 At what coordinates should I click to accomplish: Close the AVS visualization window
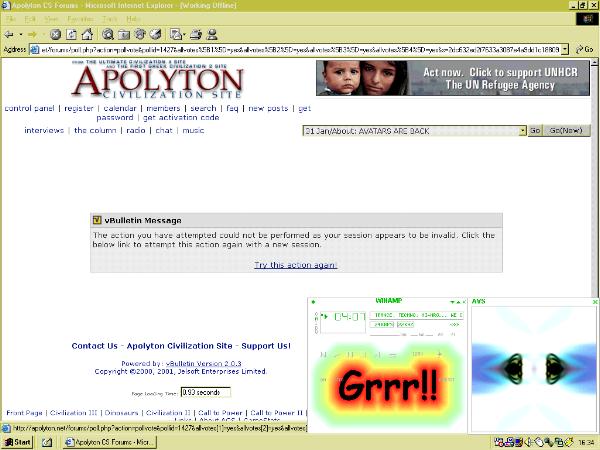point(595,301)
